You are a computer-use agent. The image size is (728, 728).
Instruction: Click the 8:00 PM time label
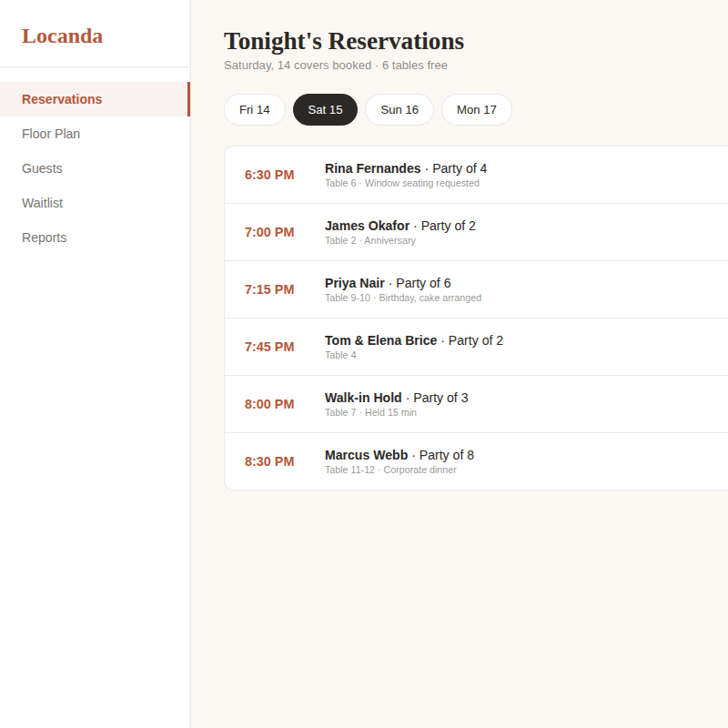269,404
